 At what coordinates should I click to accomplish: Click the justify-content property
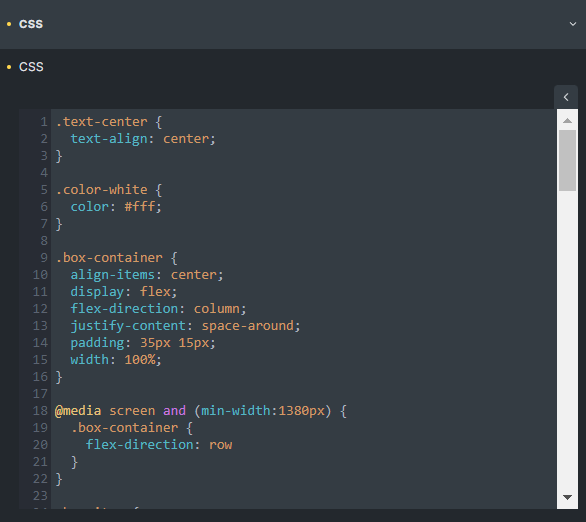[128, 326]
